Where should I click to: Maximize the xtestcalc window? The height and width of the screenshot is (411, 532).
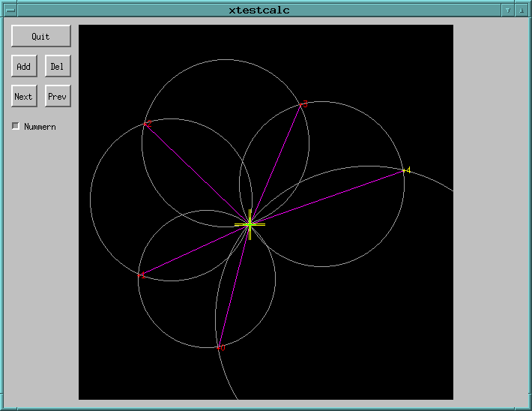(x=521, y=10)
